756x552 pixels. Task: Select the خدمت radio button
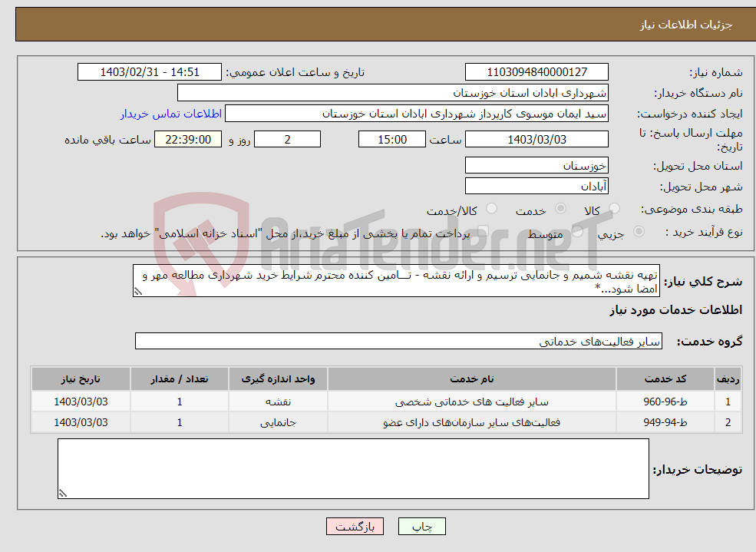560,209
